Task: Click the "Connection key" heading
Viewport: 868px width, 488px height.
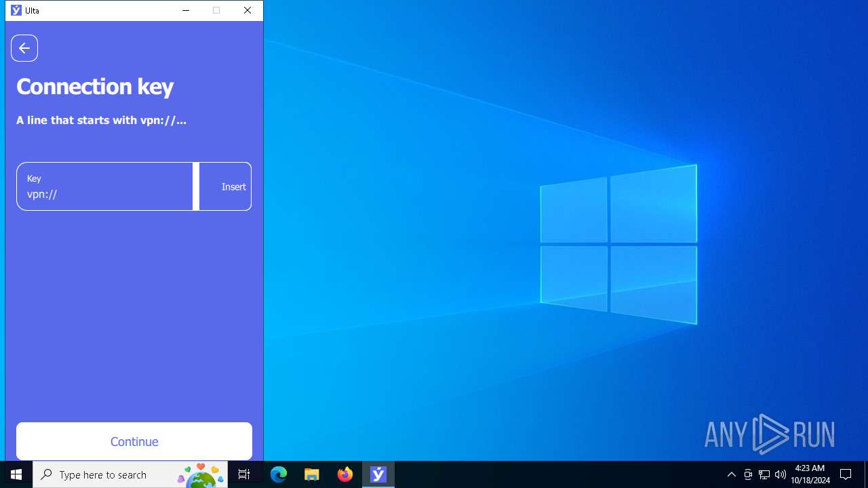Action: [x=95, y=87]
